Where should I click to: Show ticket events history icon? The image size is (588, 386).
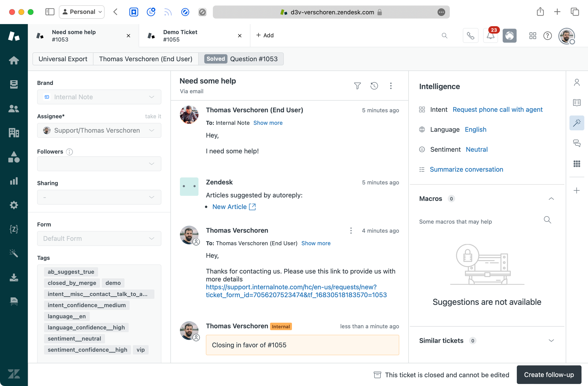click(374, 86)
